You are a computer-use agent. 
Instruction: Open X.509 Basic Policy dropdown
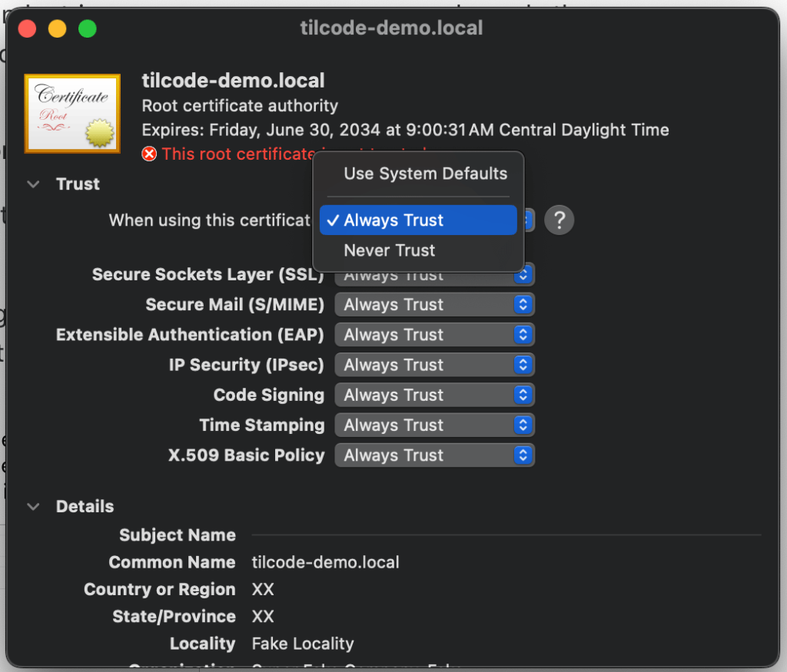click(435, 455)
